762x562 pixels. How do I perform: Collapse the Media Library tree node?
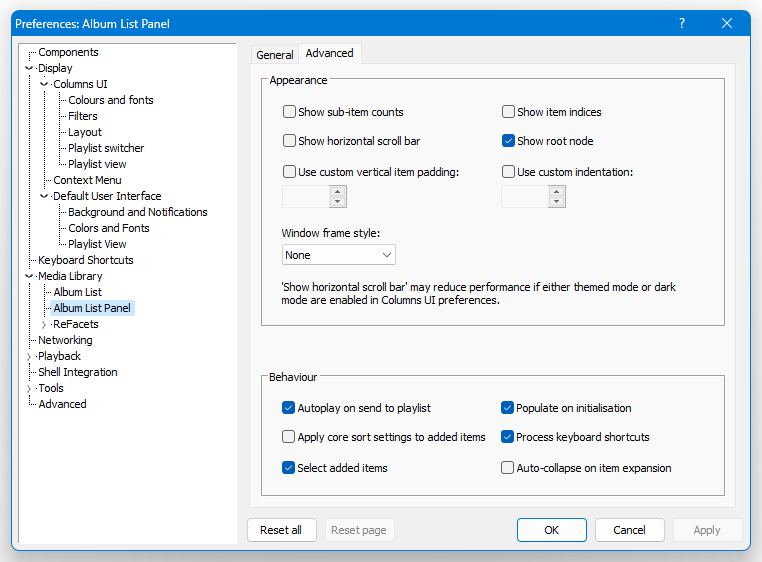tap(29, 276)
